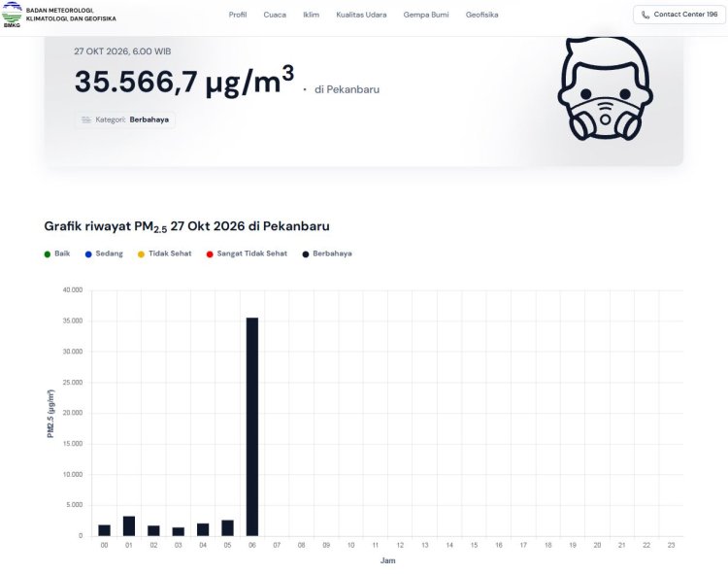Toggle the black Berbahaya legend item
This screenshot has width=728, height=574.
point(327,253)
